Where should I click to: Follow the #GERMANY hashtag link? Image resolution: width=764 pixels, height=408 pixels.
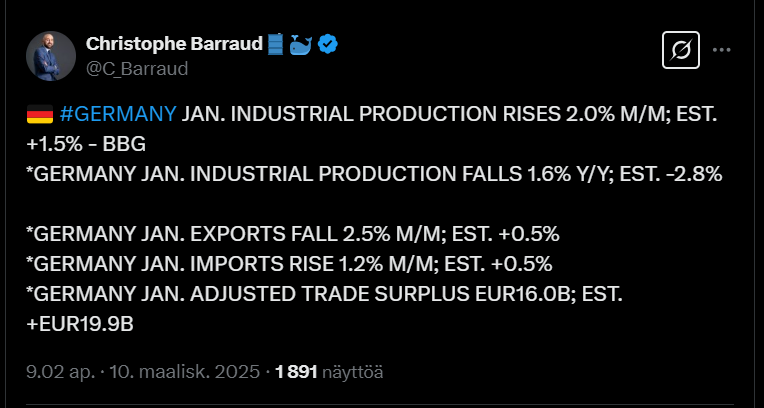pos(118,113)
